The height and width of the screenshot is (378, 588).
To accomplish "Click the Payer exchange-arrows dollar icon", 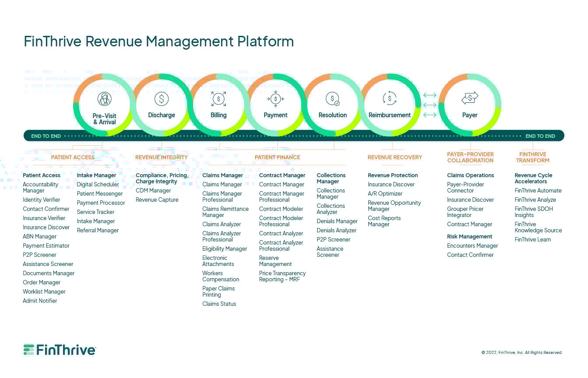I will pyautogui.click(x=470, y=98).
